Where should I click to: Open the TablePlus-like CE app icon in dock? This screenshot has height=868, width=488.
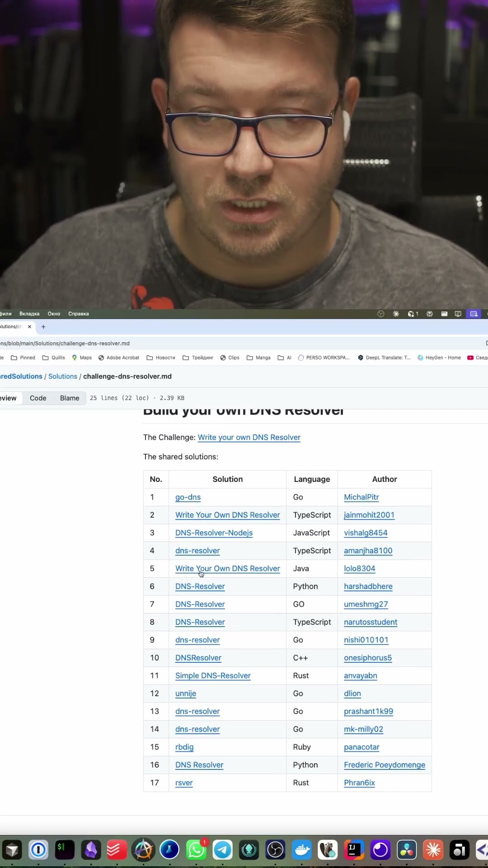click(328, 850)
